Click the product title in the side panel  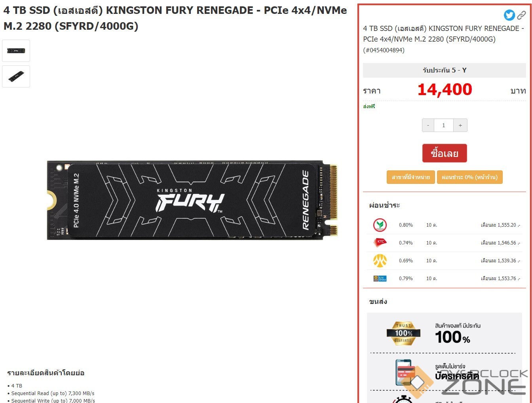pyautogui.click(x=443, y=34)
